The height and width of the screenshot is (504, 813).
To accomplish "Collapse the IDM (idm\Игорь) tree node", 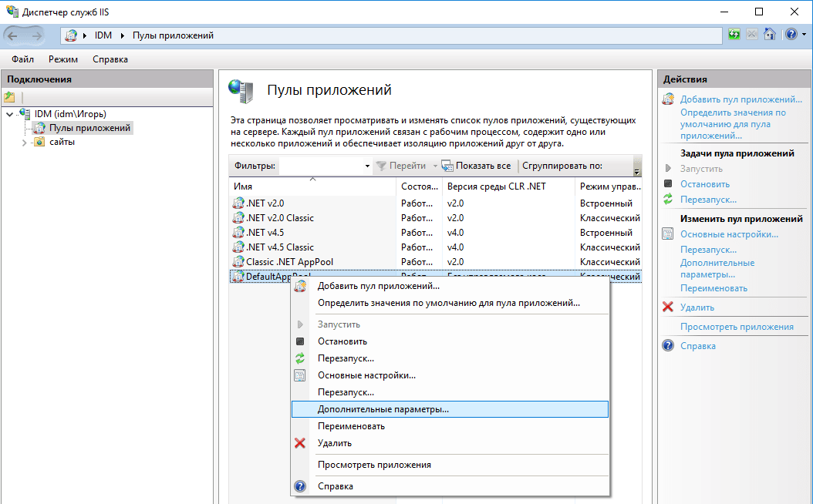I will coord(10,113).
